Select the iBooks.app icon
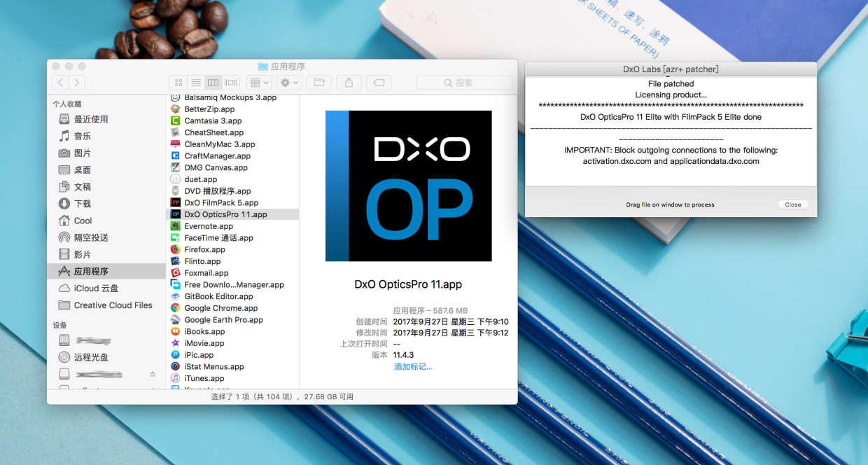The image size is (868, 465). 176,331
